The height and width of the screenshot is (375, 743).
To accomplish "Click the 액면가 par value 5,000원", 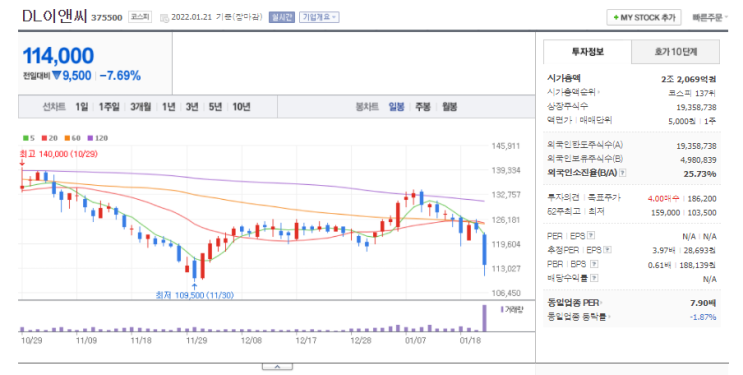I will [x=681, y=121].
